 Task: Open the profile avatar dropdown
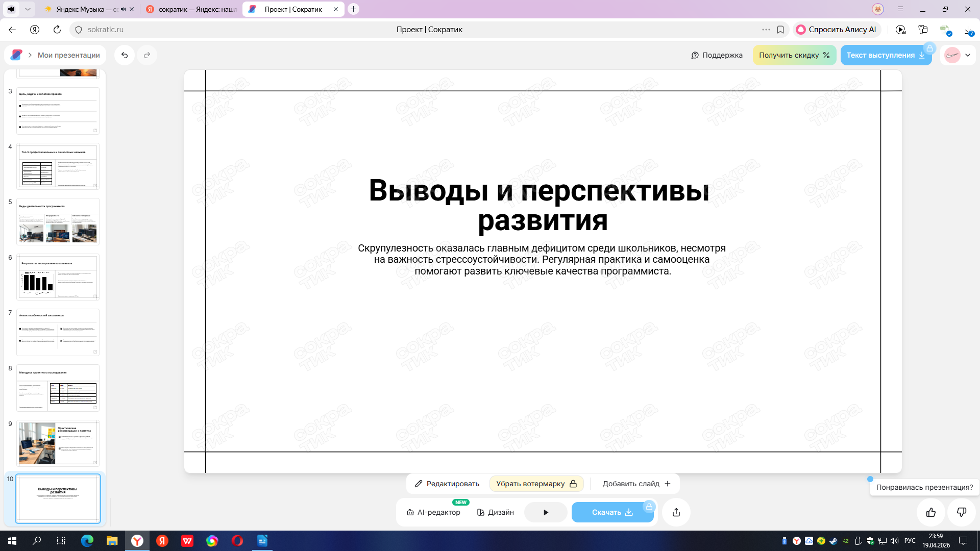pos(958,55)
